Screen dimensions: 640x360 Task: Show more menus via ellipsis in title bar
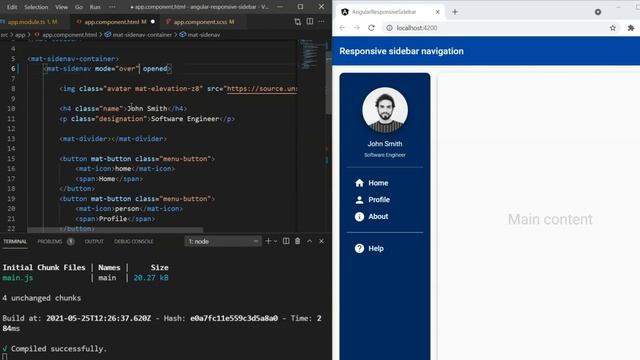112,7
